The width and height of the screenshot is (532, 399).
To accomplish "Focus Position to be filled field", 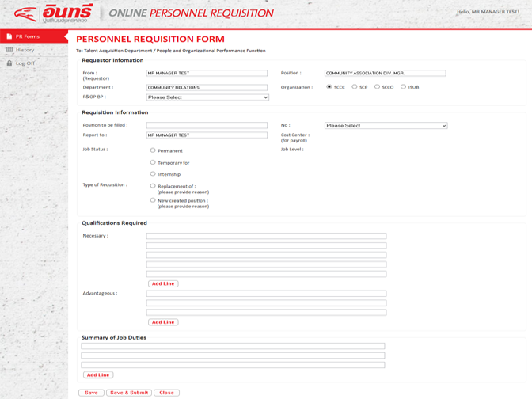I will pyautogui.click(x=207, y=125).
